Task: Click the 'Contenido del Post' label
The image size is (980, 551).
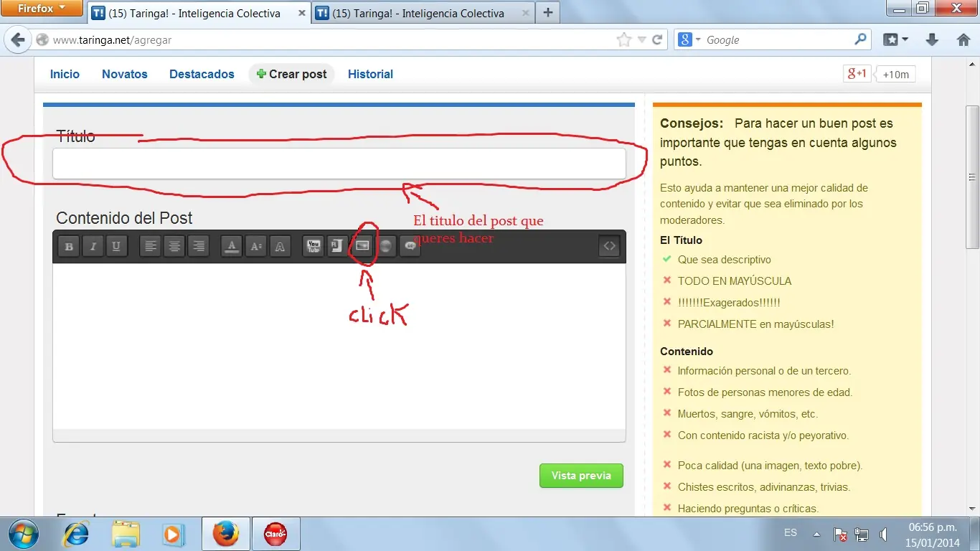Action: click(124, 218)
